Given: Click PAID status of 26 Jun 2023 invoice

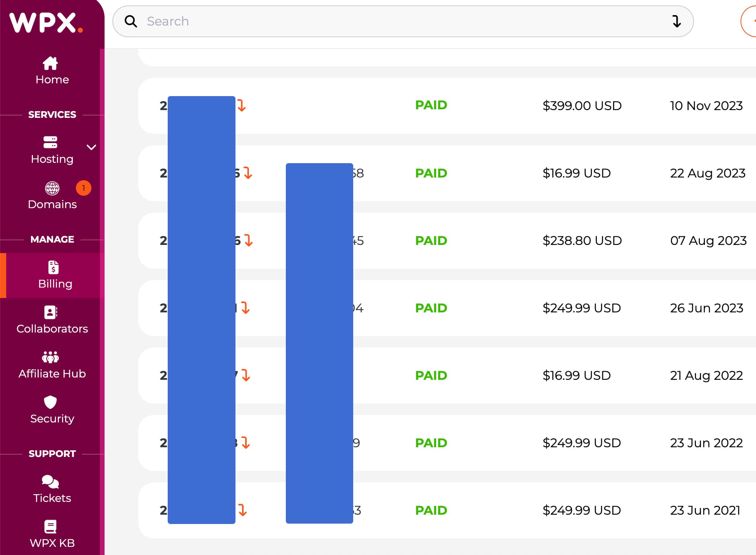Looking at the screenshot, I should tap(431, 308).
